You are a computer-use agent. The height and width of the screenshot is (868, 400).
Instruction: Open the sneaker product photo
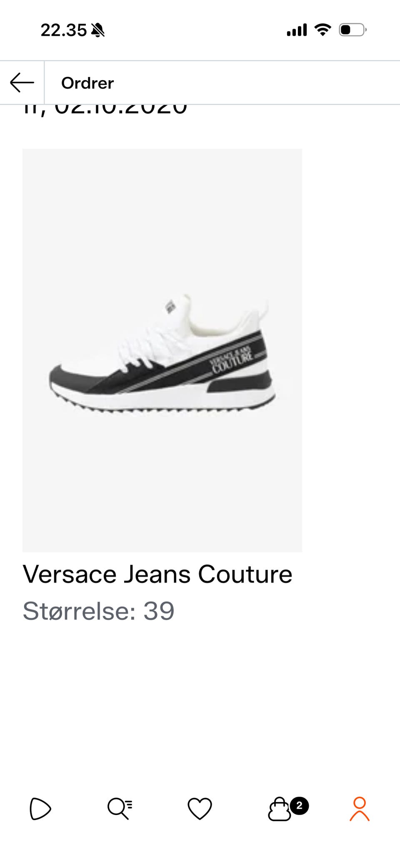click(x=162, y=350)
